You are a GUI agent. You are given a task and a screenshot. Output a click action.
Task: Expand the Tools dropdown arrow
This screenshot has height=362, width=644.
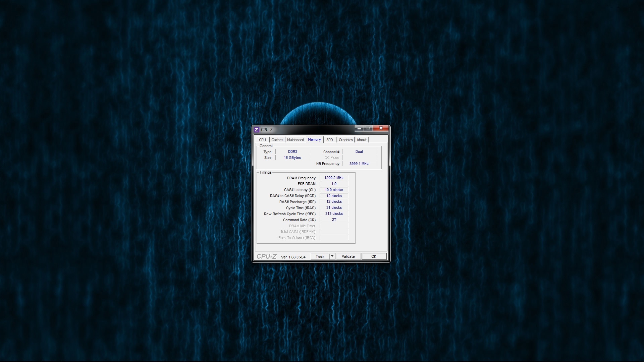click(x=332, y=256)
